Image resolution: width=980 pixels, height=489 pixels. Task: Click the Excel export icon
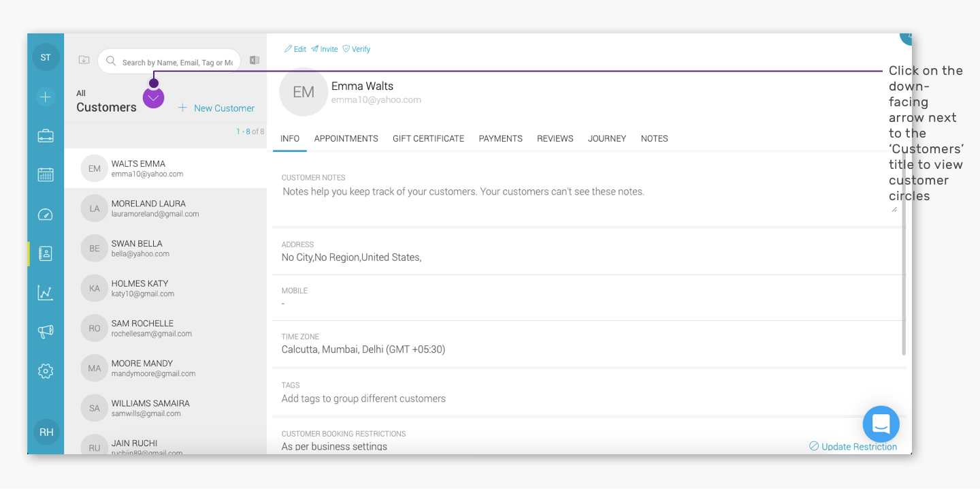coord(255,60)
